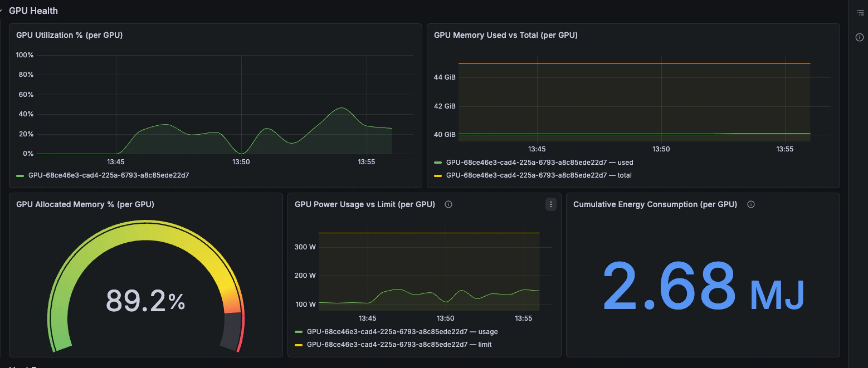Show the info tooltip on GPU Power Usage vs Limit
The width and height of the screenshot is (868, 368).
[448, 204]
